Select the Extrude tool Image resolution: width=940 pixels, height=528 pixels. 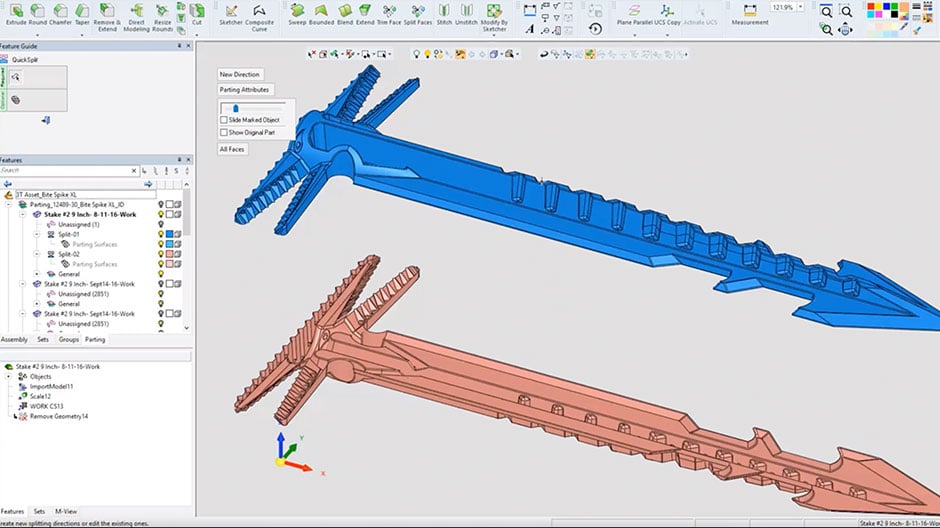(x=13, y=12)
